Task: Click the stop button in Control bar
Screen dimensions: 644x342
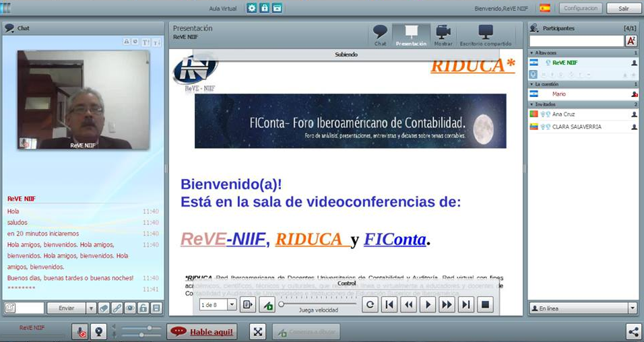Action: [x=485, y=305]
